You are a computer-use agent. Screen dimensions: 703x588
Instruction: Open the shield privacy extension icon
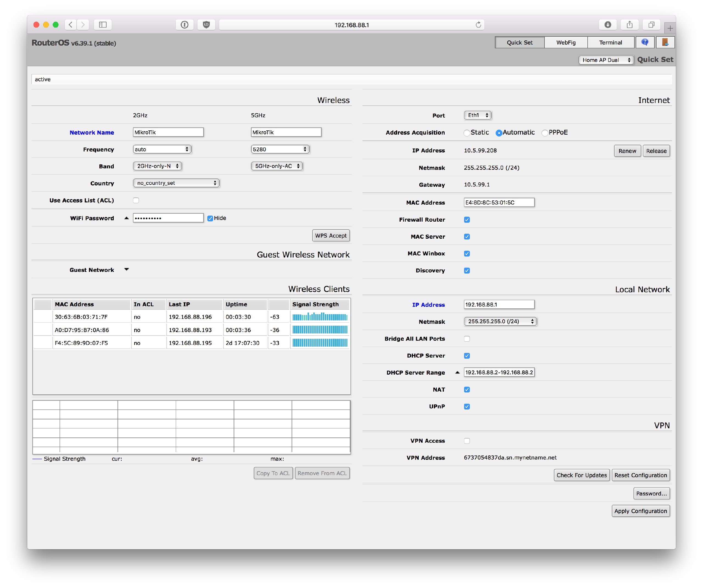206,25
